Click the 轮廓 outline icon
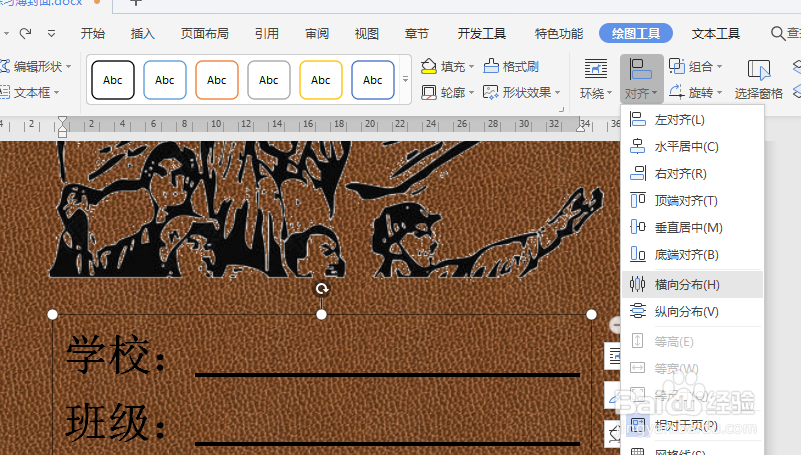Screen dimensions: 801x455 429,92
